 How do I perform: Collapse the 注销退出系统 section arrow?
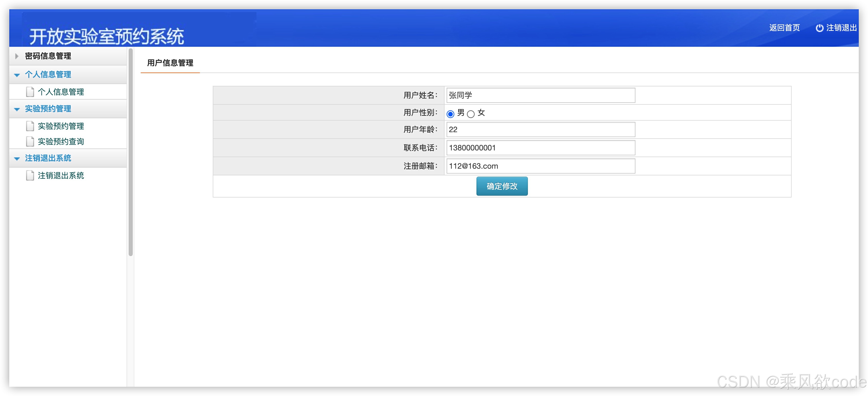[17, 158]
